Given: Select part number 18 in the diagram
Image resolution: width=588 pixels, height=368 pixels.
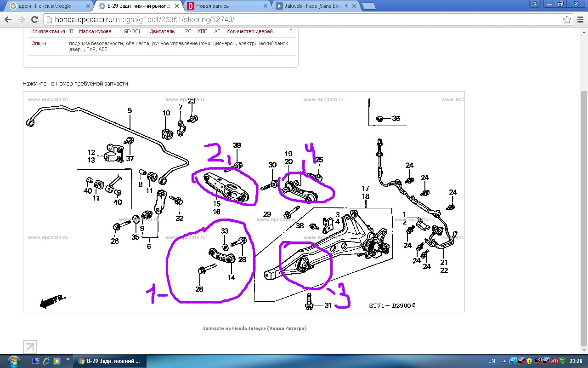Looking at the screenshot, I should coord(366,196).
